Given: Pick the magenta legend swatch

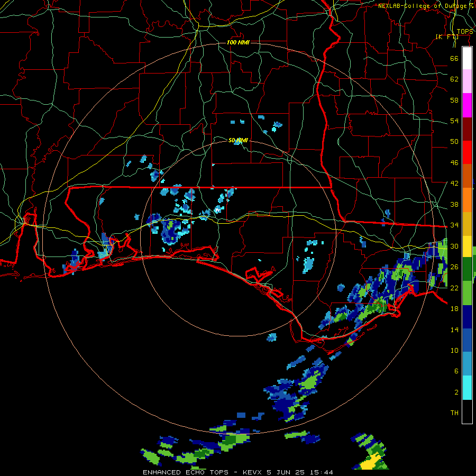Looking at the screenshot, I should pos(467,105).
